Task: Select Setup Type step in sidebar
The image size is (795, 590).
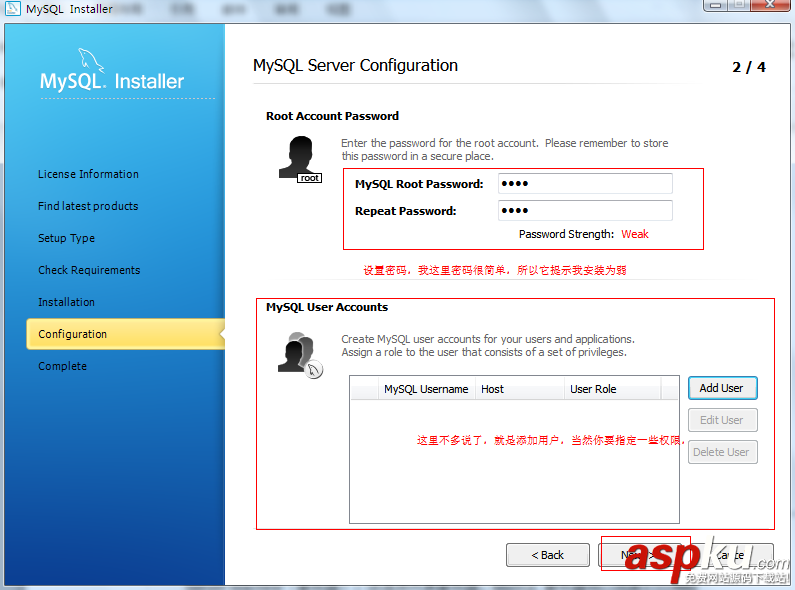Action: pos(66,238)
